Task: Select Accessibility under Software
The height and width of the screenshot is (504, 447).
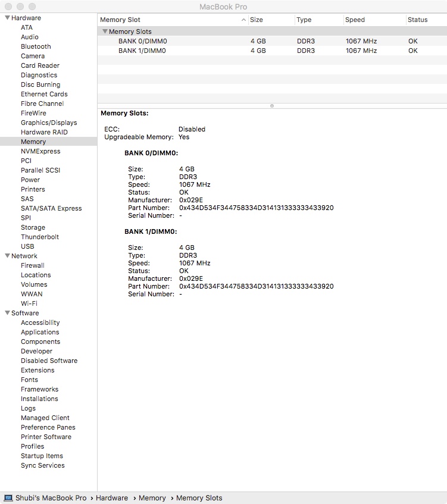Action: [40, 323]
